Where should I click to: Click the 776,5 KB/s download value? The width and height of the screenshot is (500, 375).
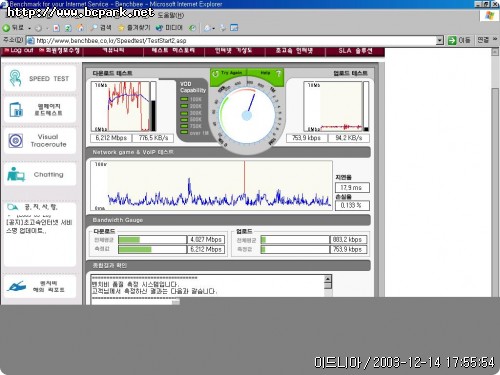[x=153, y=138]
